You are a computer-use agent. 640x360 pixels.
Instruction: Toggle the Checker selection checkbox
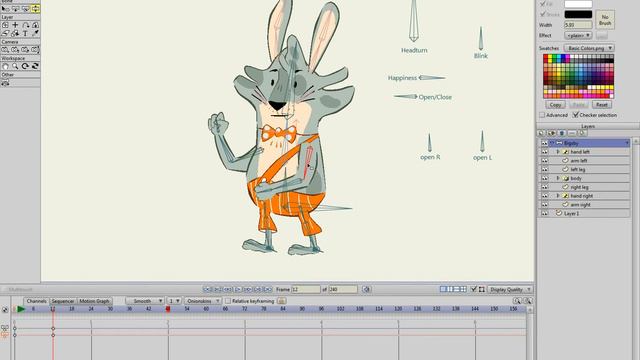coord(576,115)
